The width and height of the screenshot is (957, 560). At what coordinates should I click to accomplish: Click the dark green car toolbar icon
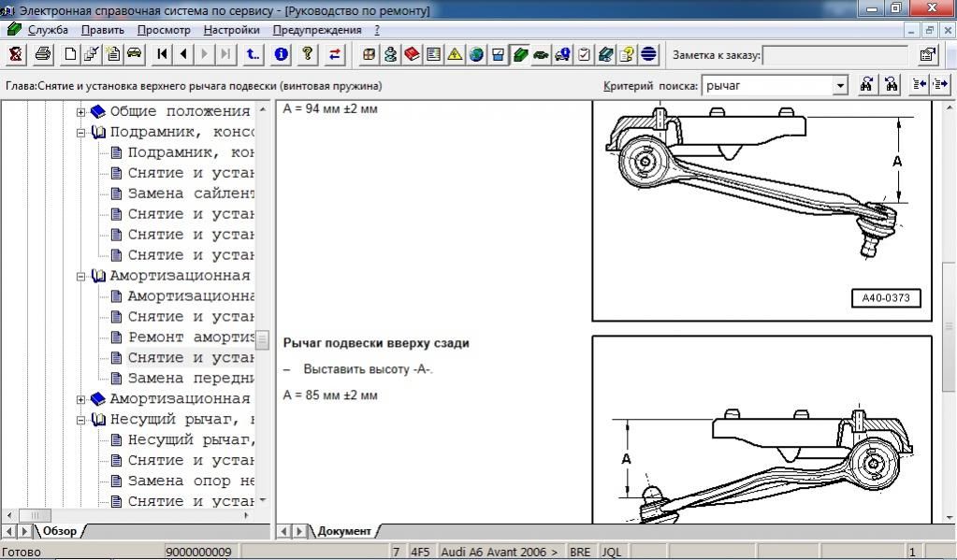(x=541, y=55)
